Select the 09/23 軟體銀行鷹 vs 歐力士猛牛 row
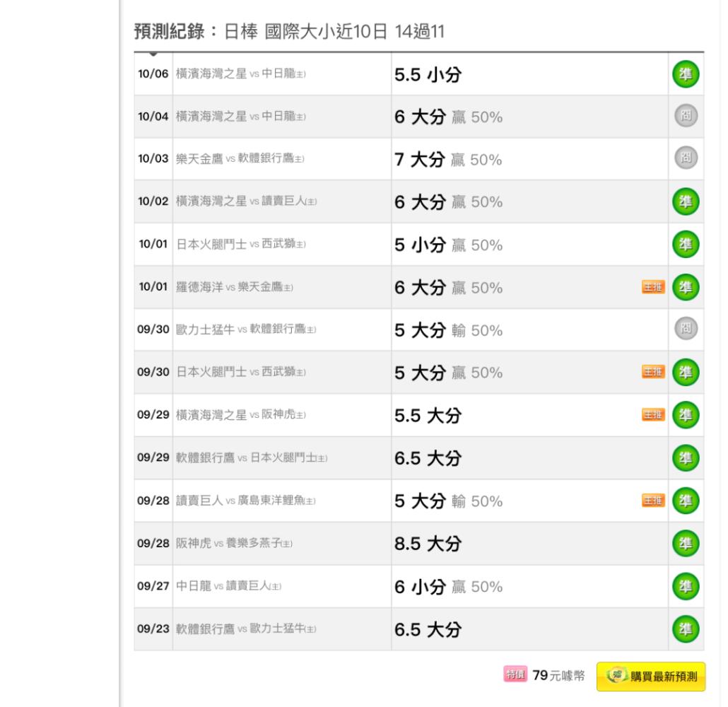728x707 pixels. coord(419,629)
